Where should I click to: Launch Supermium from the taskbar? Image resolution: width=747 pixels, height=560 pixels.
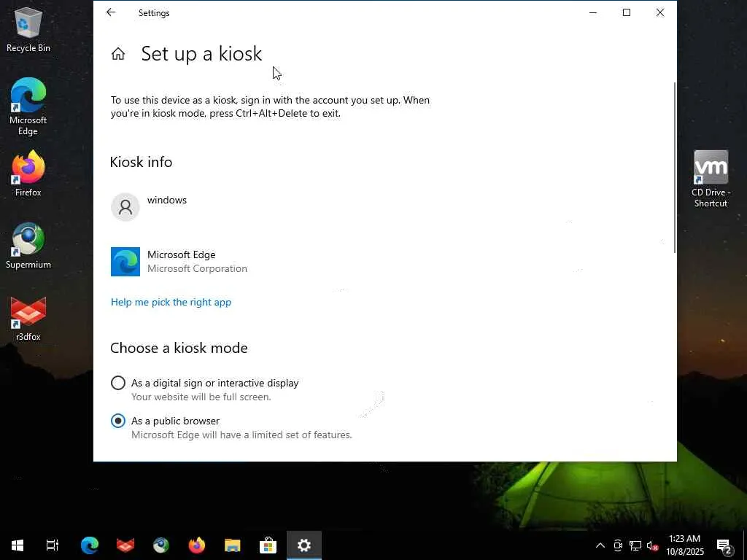161,545
